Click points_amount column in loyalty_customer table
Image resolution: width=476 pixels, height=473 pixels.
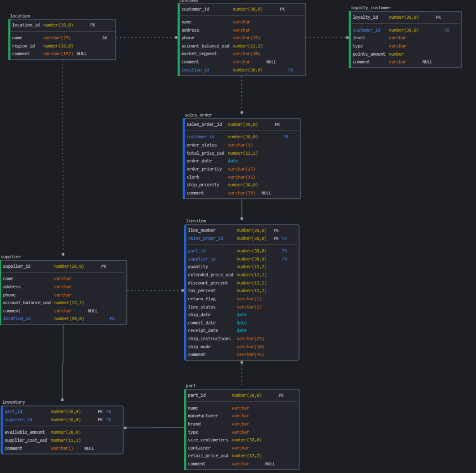click(369, 54)
